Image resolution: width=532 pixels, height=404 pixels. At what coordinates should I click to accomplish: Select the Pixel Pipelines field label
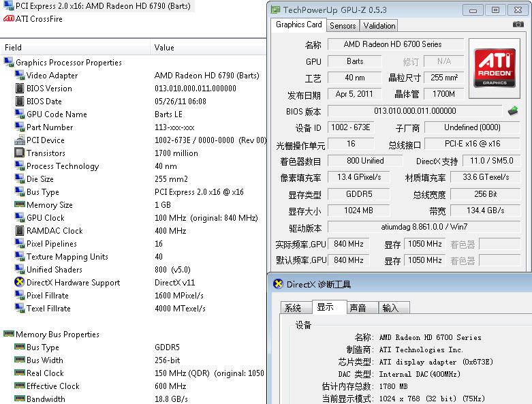click(52, 244)
